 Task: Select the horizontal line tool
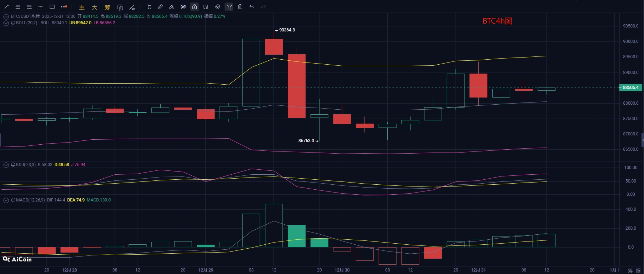tap(41, 7)
